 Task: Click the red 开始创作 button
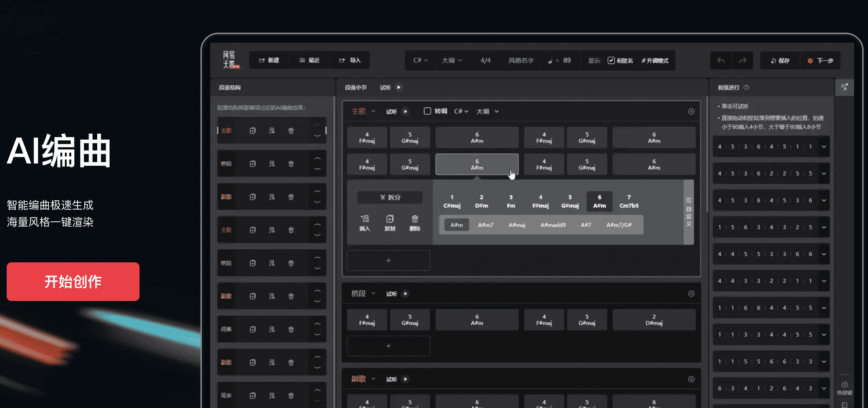(x=73, y=282)
